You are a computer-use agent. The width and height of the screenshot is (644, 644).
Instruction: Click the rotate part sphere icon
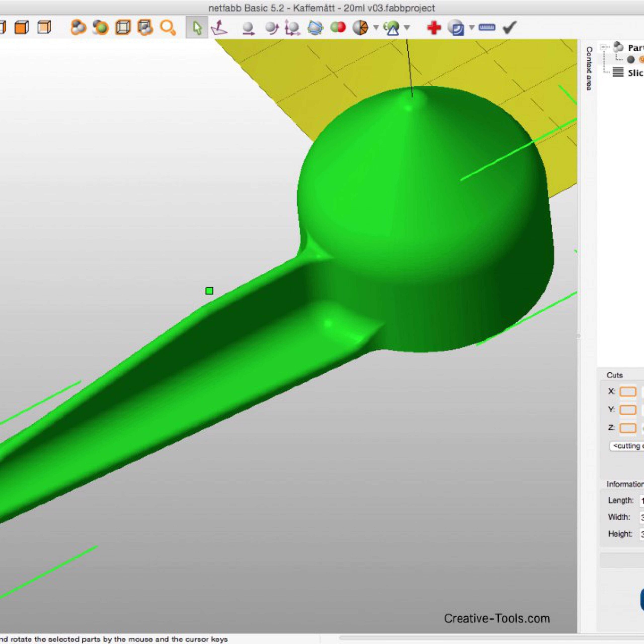point(272,28)
